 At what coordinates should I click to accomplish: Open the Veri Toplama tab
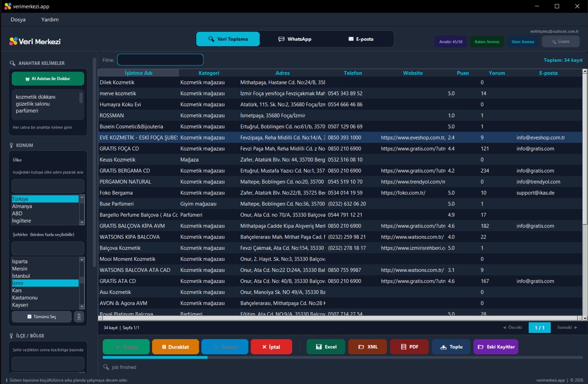(x=228, y=39)
